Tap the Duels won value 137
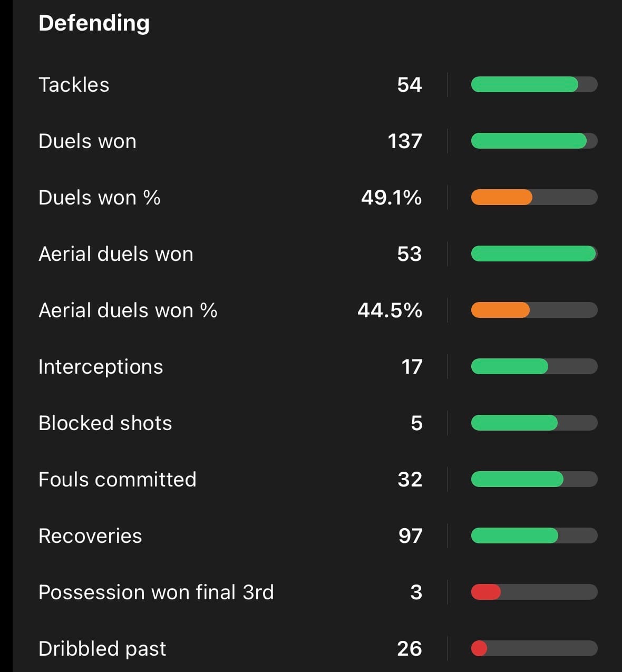 pos(404,141)
